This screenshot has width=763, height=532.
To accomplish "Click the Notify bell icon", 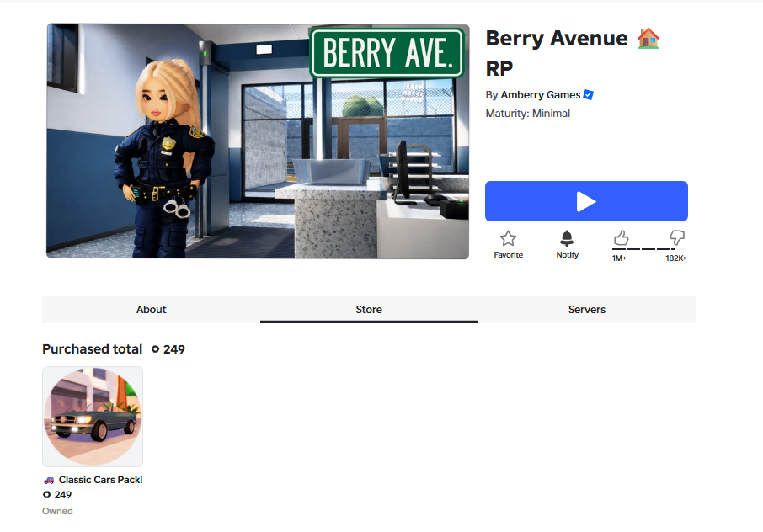I will point(567,238).
